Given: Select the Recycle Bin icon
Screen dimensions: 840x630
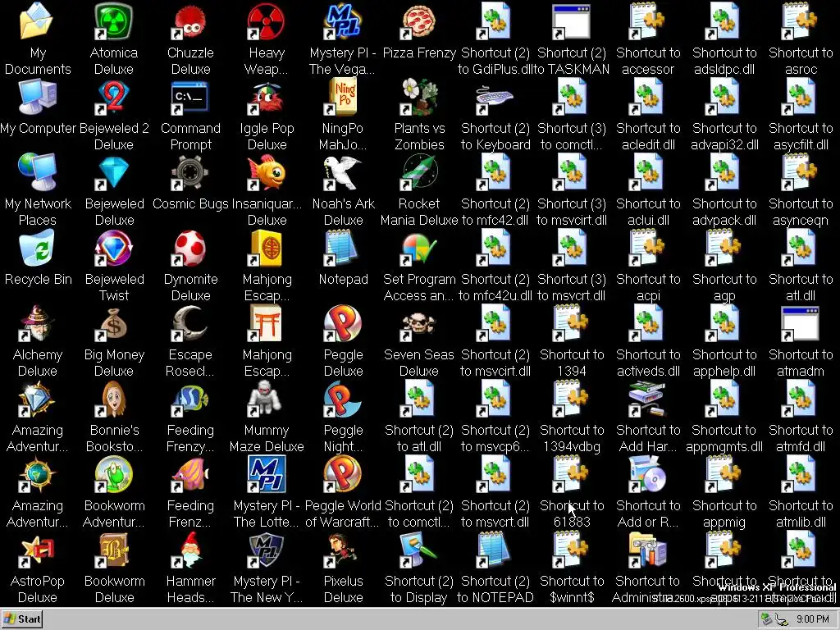Looking at the screenshot, I should pos(38,248).
